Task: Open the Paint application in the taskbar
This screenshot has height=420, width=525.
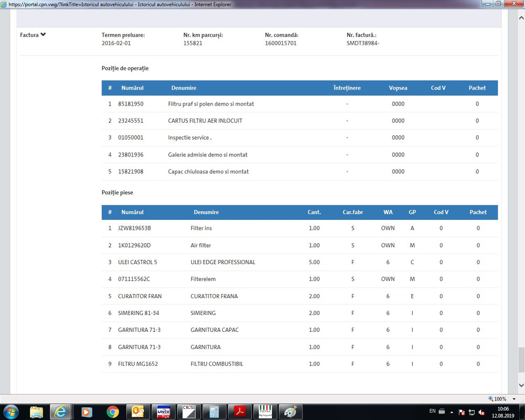Action: click(x=290, y=412)
